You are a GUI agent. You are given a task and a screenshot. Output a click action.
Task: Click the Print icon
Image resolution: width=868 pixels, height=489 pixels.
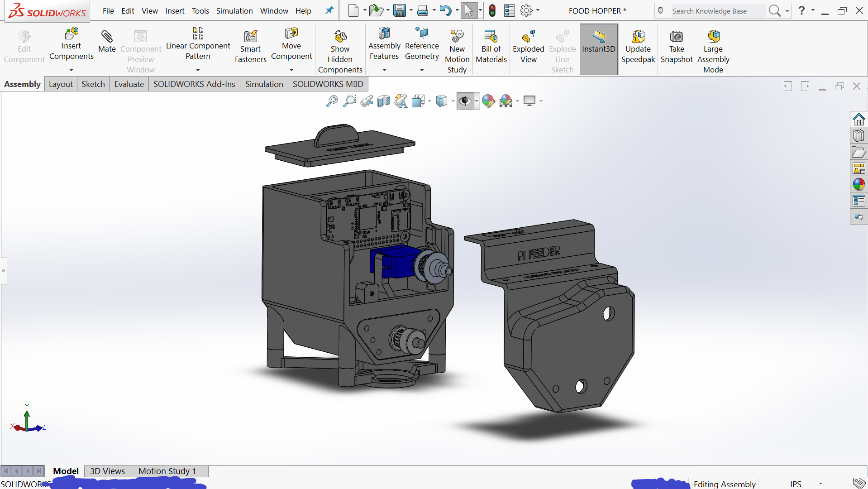[x=423, y=10]
